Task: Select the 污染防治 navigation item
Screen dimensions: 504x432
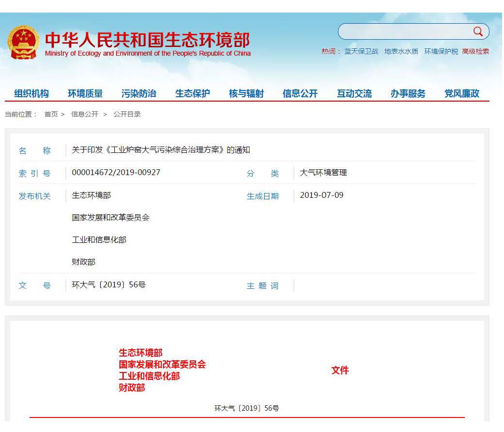Action: [139, 94]
